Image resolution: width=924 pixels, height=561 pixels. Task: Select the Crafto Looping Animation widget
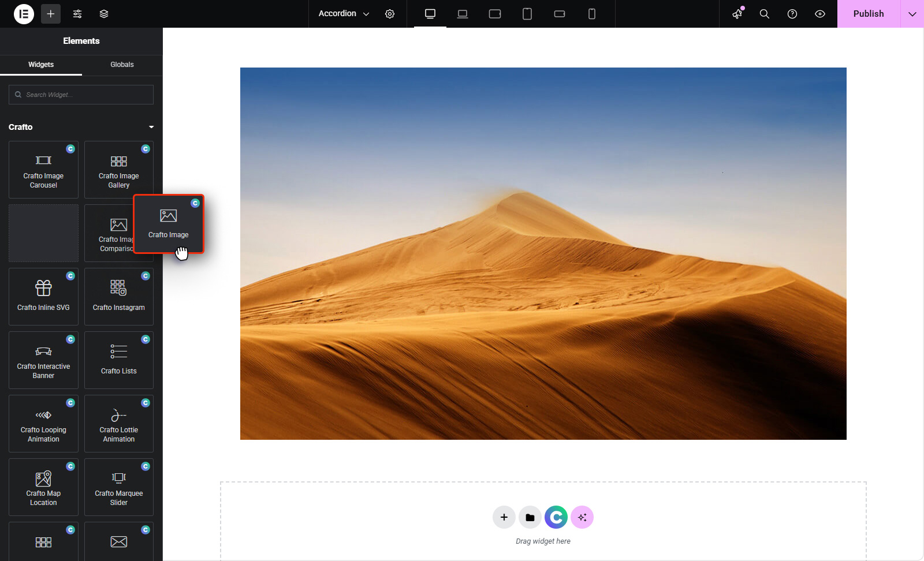tap(43, 424)
